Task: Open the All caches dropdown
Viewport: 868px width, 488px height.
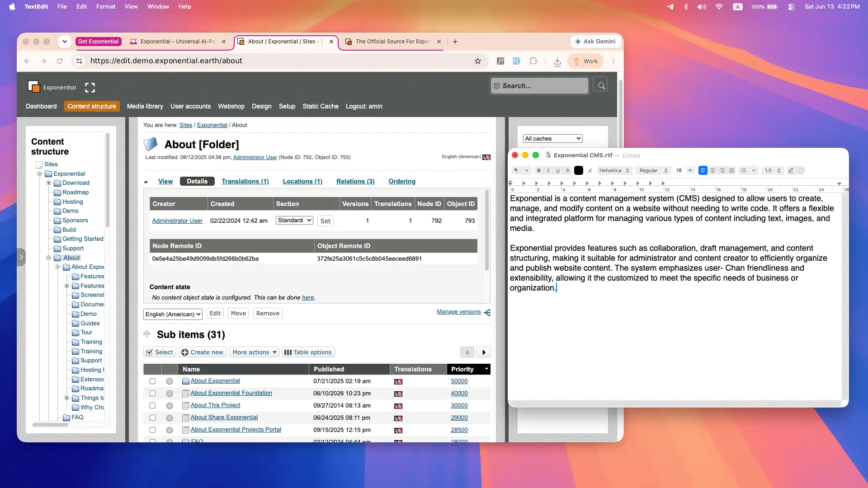Action: tap(553, 139)
